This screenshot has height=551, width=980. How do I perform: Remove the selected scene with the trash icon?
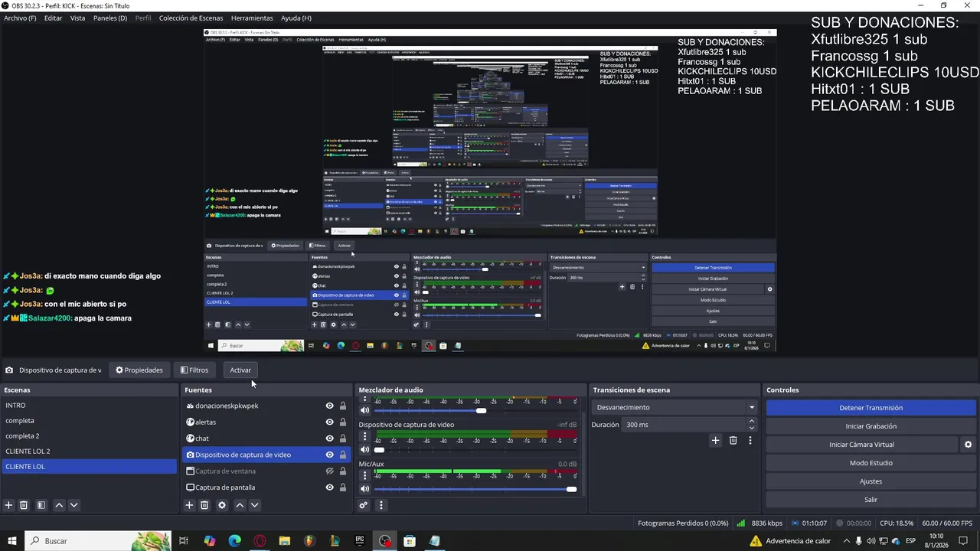[x=24, y=505]
